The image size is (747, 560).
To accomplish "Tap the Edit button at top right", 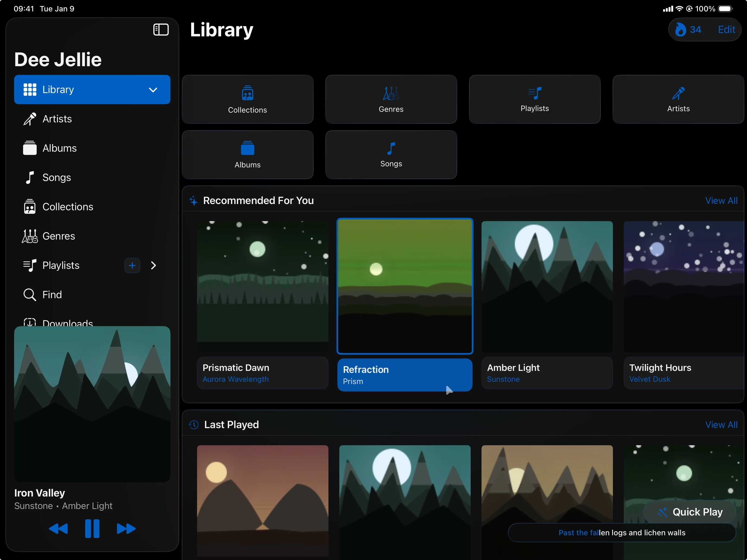I will (726, 30).
